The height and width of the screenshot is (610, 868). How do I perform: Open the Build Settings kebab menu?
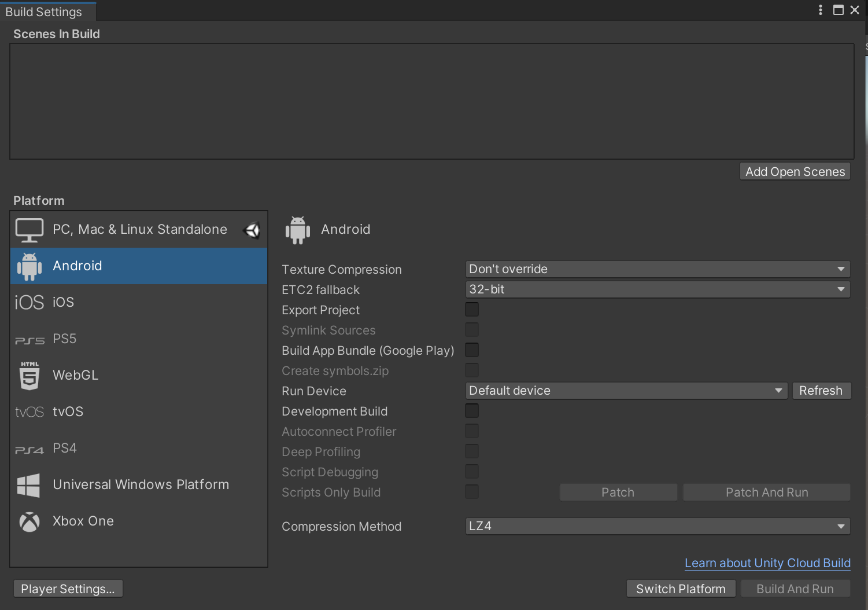click(821, 10)
